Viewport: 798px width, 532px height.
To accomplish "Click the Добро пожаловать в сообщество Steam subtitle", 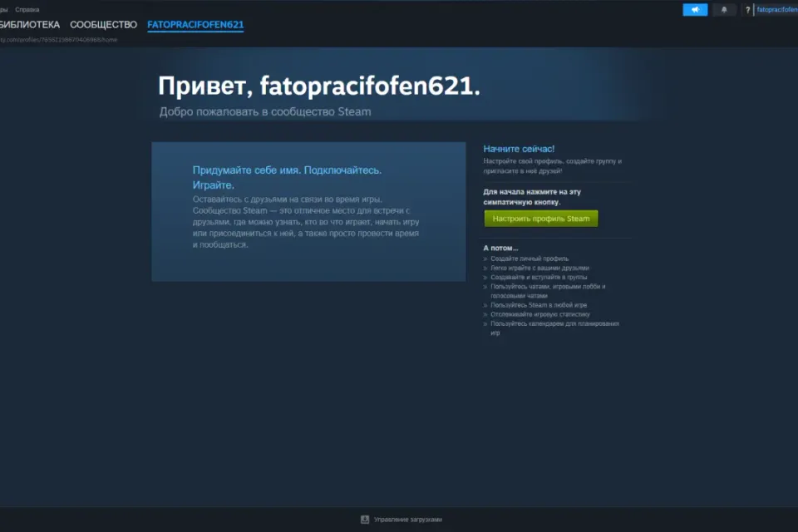I will pyautogui.click(x=265, y=111).
